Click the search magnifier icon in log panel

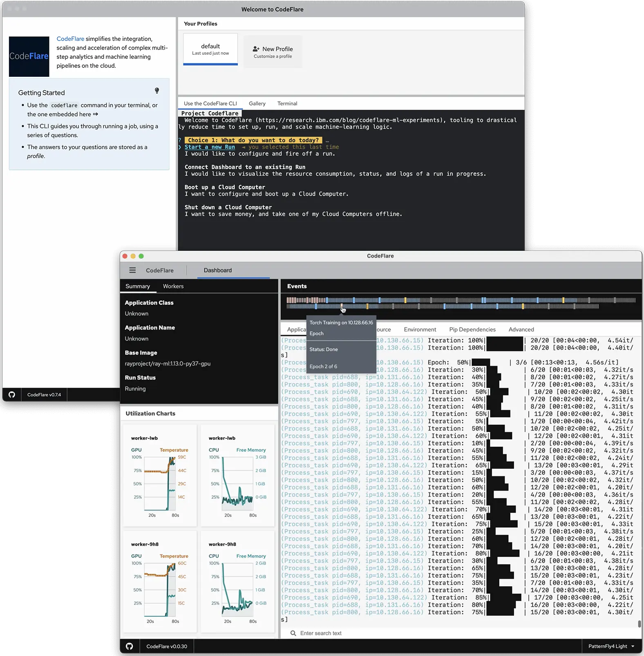coord(293,633)
